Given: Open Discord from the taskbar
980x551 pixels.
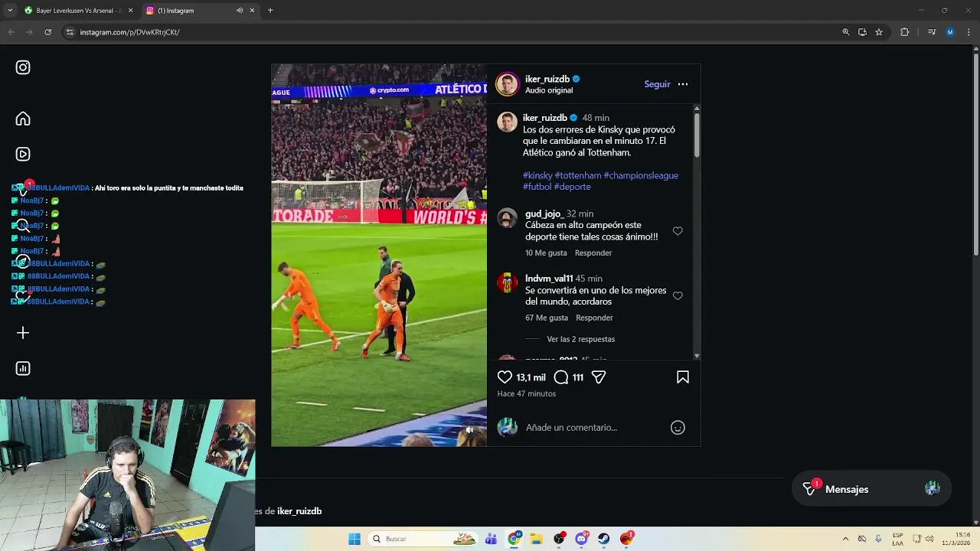Looking at the screenshot, I should 582,539.
